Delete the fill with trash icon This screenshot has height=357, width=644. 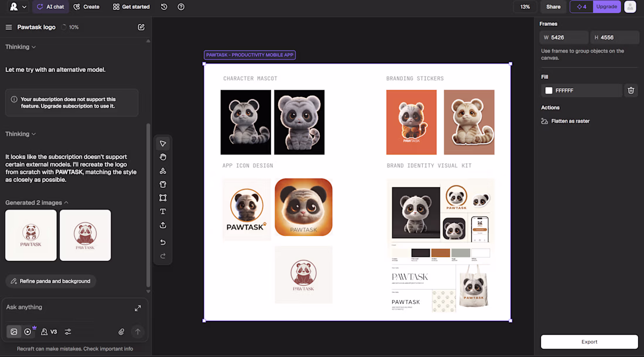[x=631, y=90]
